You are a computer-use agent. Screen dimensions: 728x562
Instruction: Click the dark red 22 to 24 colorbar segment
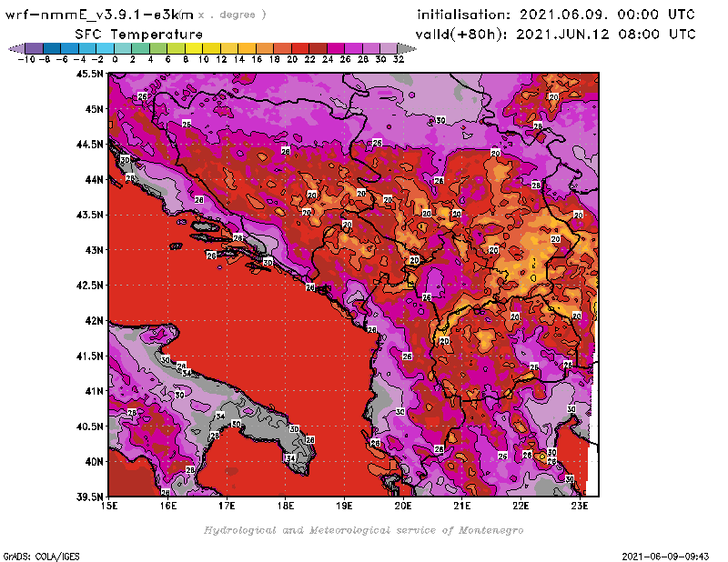pyautogui.click(x=318, y=48)
